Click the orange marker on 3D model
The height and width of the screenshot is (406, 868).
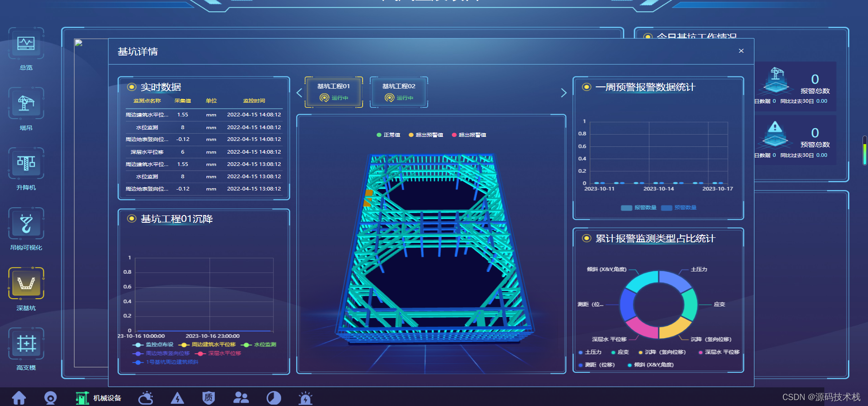click(368, 198)
